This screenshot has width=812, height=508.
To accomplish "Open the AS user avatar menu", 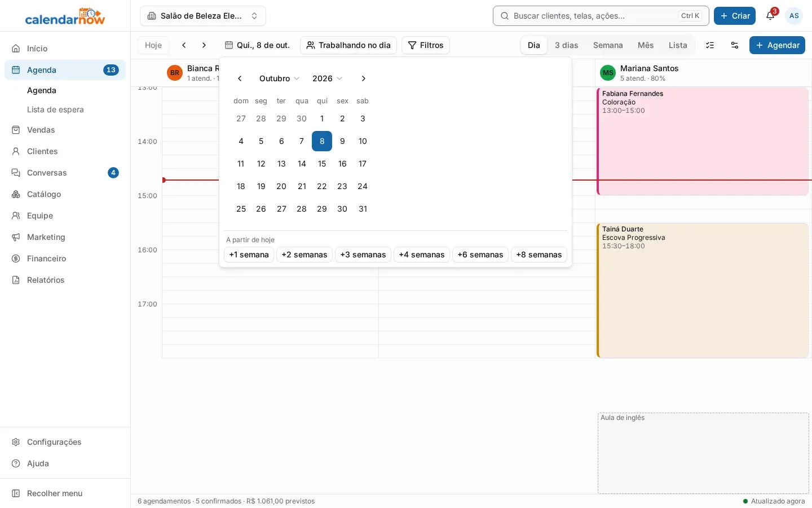I will point(794,16).
